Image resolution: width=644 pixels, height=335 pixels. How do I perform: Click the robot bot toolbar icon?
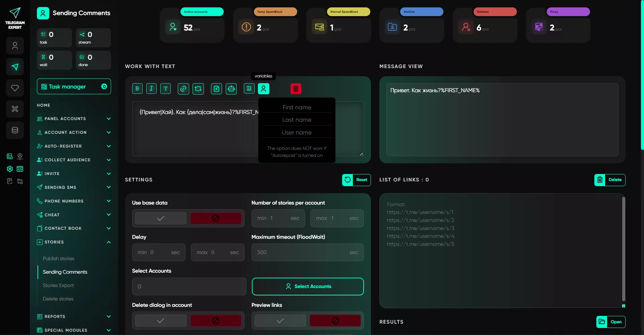coord(231,89)
